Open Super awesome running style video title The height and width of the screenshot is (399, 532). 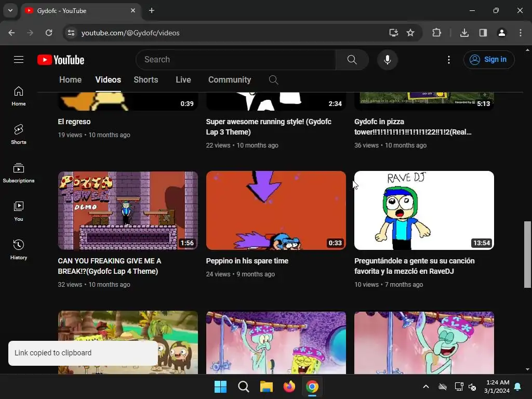(269, 127)
